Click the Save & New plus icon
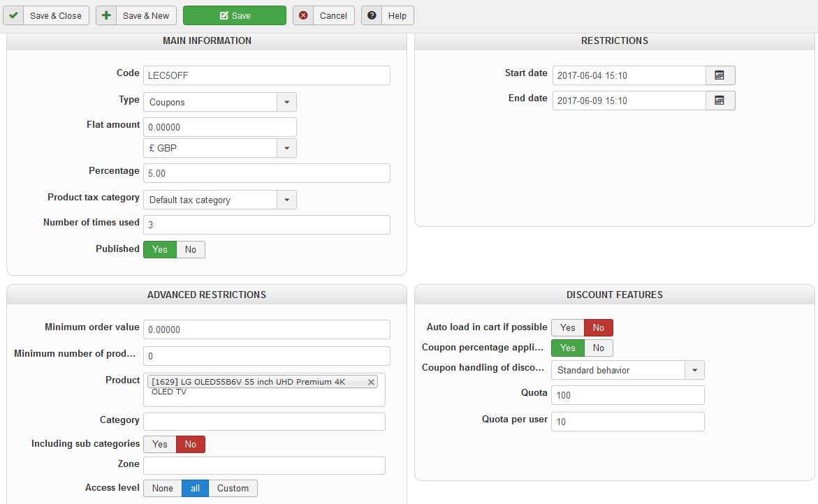The image size is (818, 504). point(106,15)
